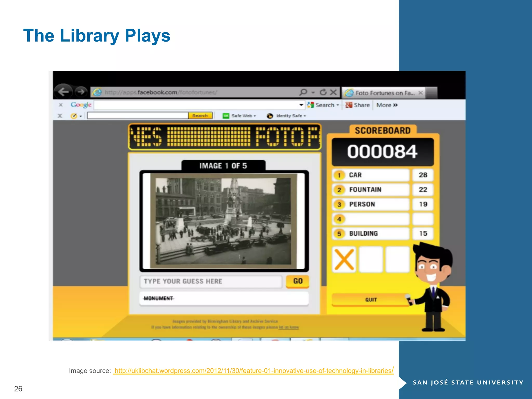This screenshot has width=532, height=399.
Task: Select the PERSON answer row
Action: (x=371, y=204)
